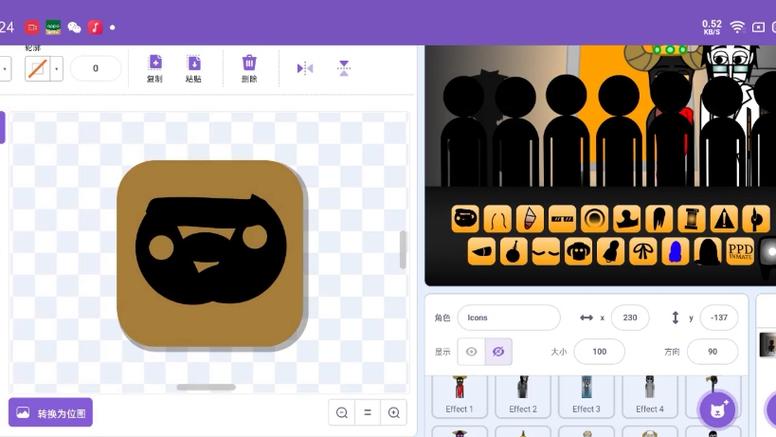Select the warning triangle stage icon
This screenshot has width=776, height=437.
724,218
